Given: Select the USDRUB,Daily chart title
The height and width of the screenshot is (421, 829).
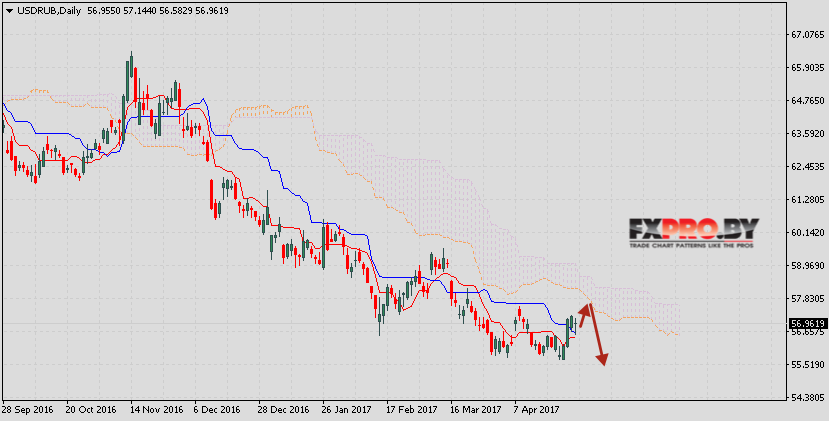Looking at the screenshot, I should pyautogui.click(x=49, y=11).
